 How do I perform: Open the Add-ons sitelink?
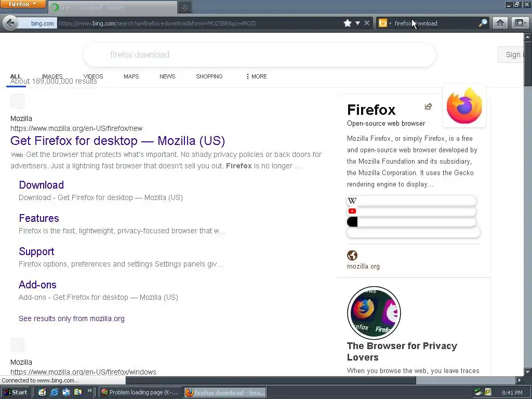tap(37, 285)
